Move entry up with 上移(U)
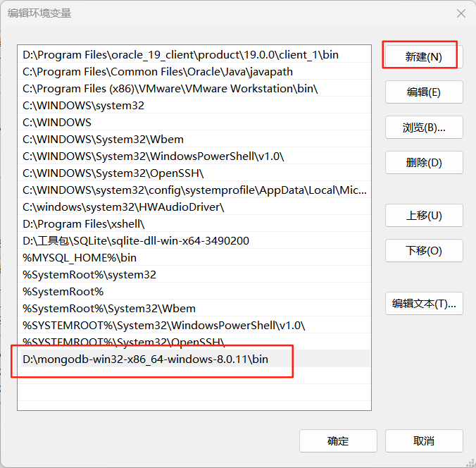 [424, 216]
